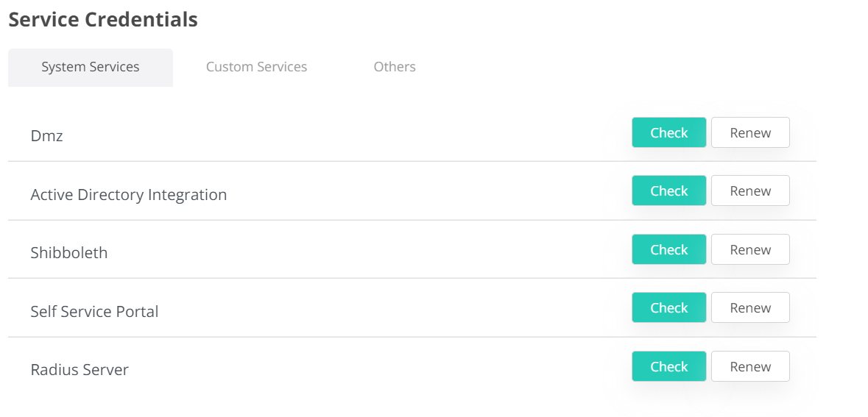This screenshot has width=868, height=417.
Task: Renew the Shibboleth credentials
Action: pyautogui.click(x=750, y=250)
